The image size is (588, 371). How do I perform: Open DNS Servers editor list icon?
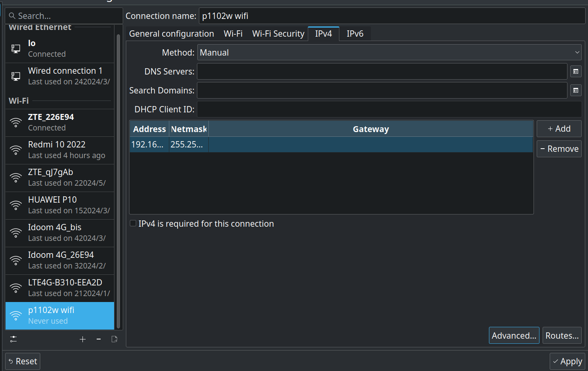click(576, 71)
